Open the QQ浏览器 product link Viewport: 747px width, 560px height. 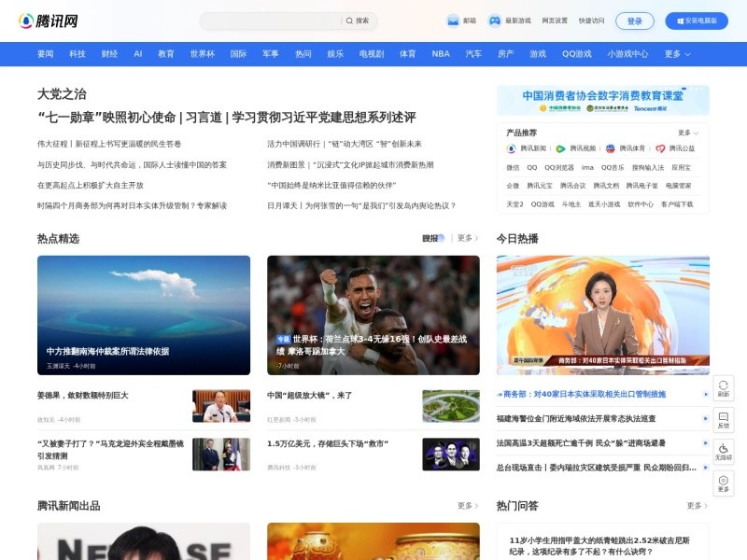click(x=559, y=168)
